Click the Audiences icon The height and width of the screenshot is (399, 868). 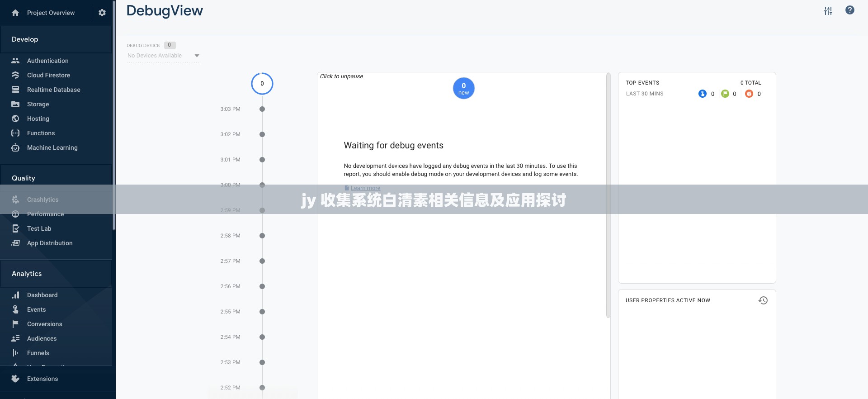coord(15,338)
